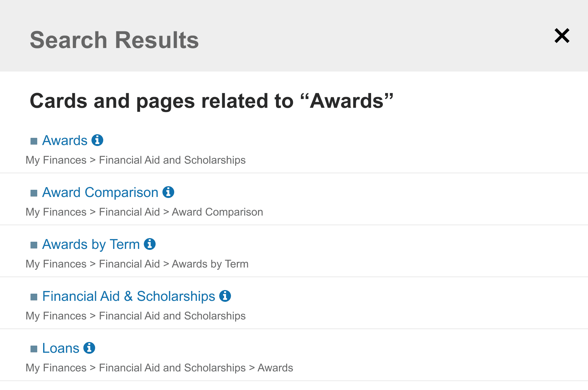
Task: Click square bullet icon before Loans
Action: [x=34, y=349]
